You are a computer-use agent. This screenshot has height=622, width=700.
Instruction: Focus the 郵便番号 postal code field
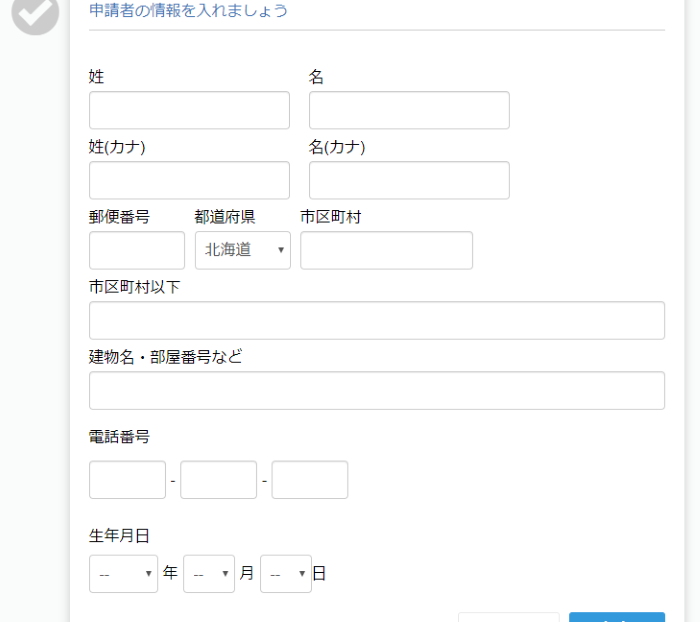point(137,250)
